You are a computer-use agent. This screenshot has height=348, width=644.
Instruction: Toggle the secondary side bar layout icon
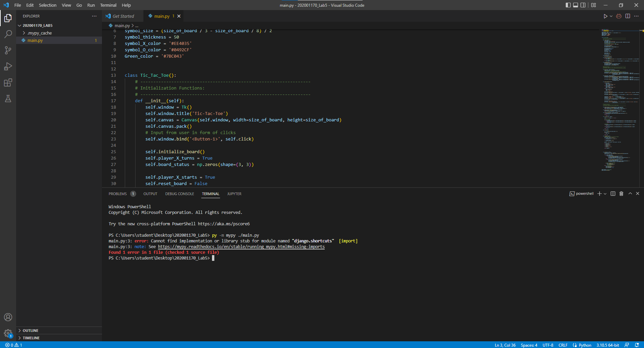click(x=583, y=5)
